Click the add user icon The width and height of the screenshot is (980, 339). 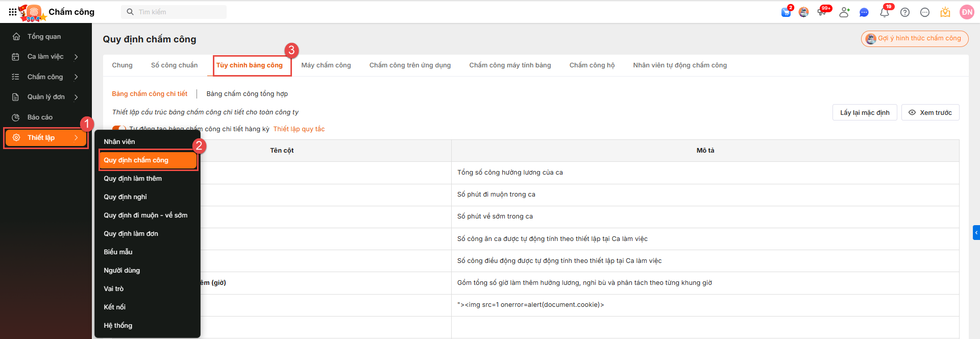844,12
